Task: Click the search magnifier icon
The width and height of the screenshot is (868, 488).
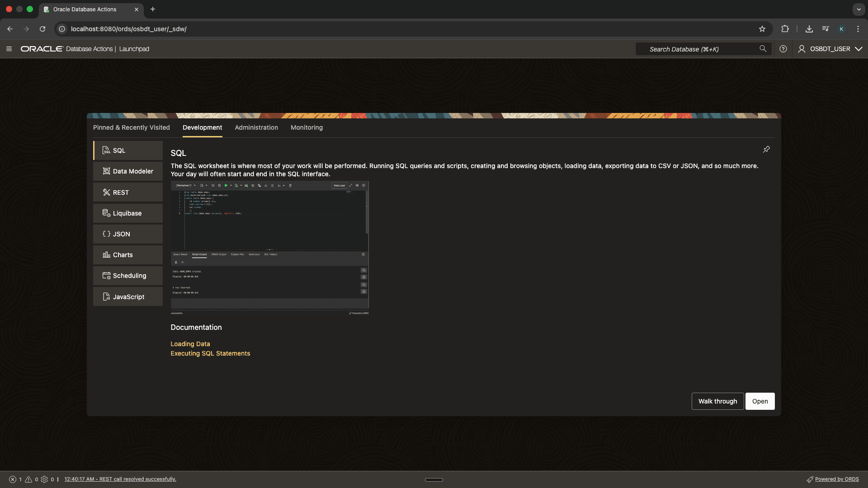Action: tap(763, 49)
